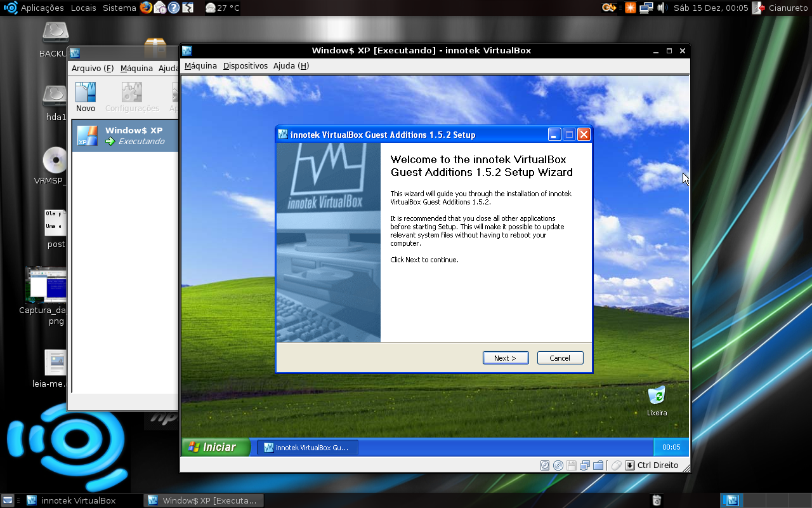Open the Locais menu in the top panel
Image resolution: width=812 pixels, height=508 pixels.
[x=84, y=8]
